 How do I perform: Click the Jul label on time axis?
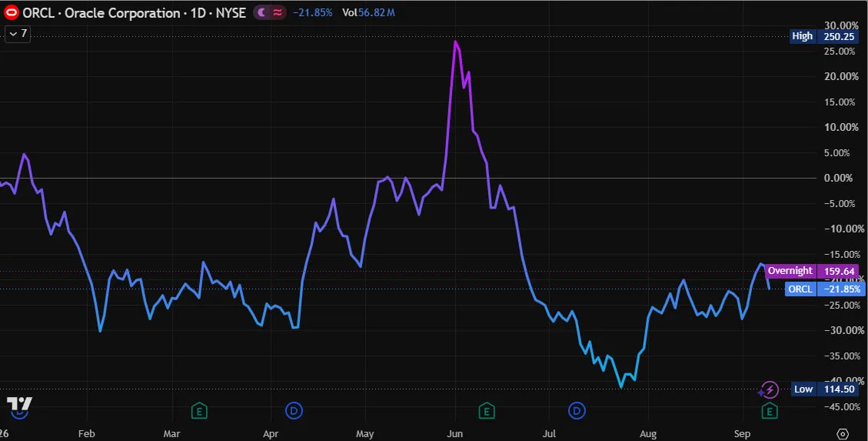click(549, 433)
